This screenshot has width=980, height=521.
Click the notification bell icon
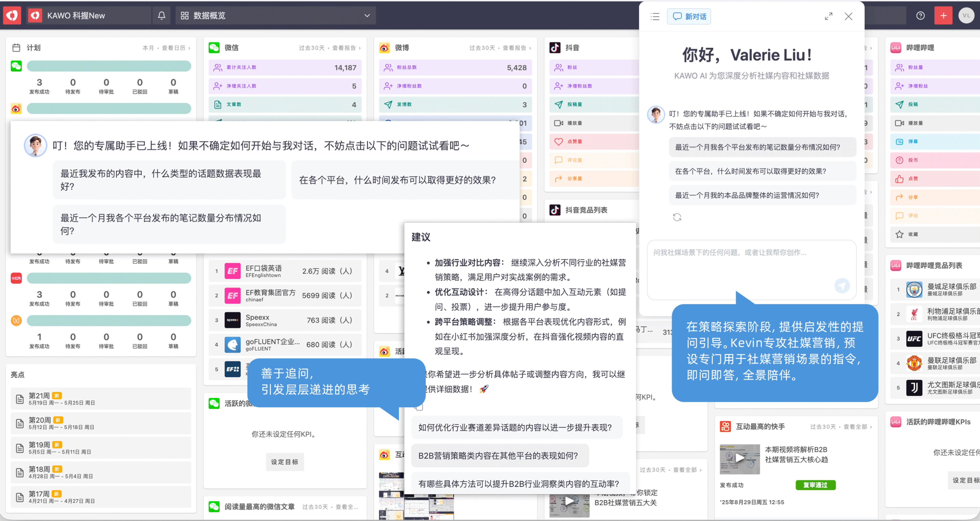point(161,16)
